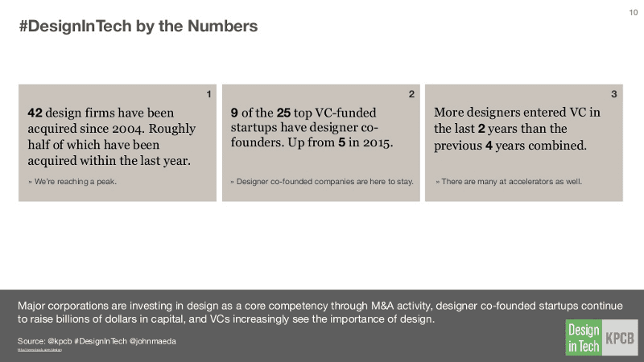Click the #DesignInTech by the Numbers title
Image resolution: width=644 pixels, height=362 pixels.
[x=138, y=27]
